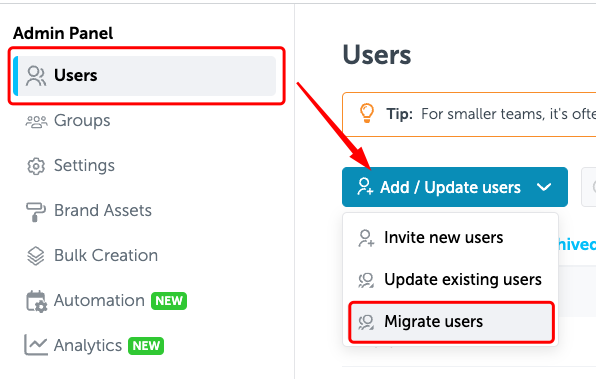
Task: Click the partially visible Archived tab
Action: click(577, 244)
